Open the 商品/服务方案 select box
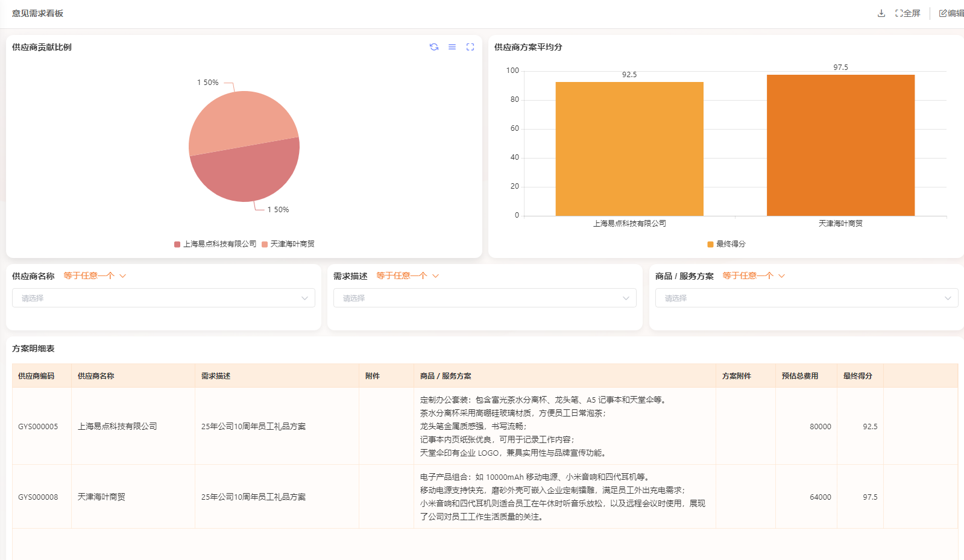This screenshot has height=560, width=964. point(806,298)
